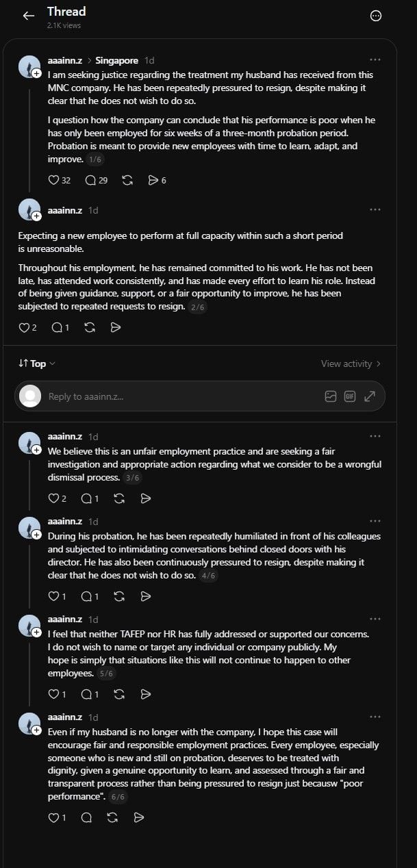
Task: Like the first post with 32 likes
Action: click(60, 180)
